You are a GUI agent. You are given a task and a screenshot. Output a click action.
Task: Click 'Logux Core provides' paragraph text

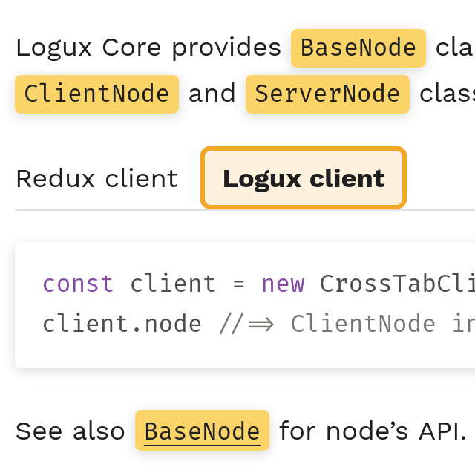[x=148, y=48]
